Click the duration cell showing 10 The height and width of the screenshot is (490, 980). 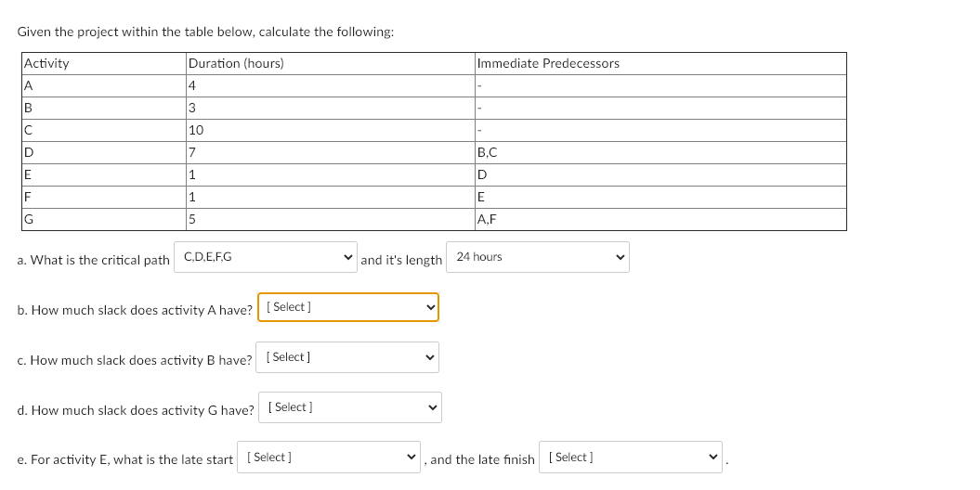[x=329, y=131]
